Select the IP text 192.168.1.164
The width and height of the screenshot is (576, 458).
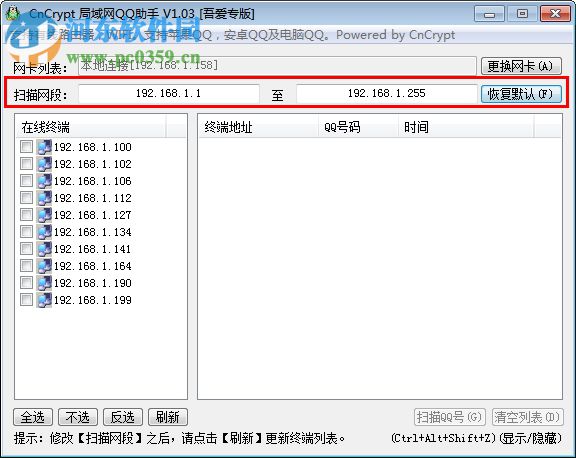[x=93, y=266]
